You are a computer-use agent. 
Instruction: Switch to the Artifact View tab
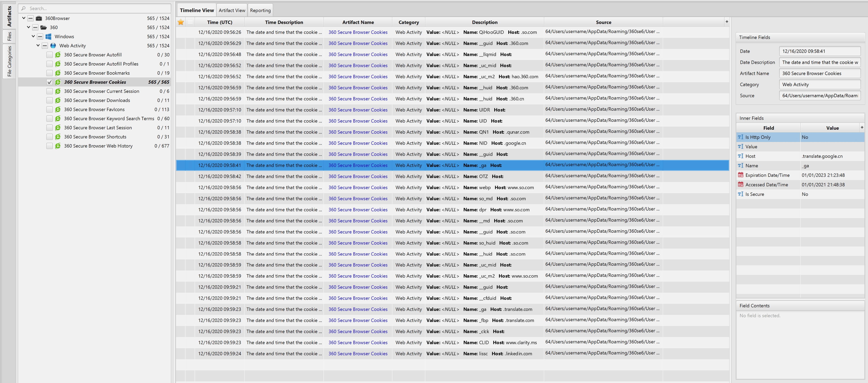tap(232, 10)
